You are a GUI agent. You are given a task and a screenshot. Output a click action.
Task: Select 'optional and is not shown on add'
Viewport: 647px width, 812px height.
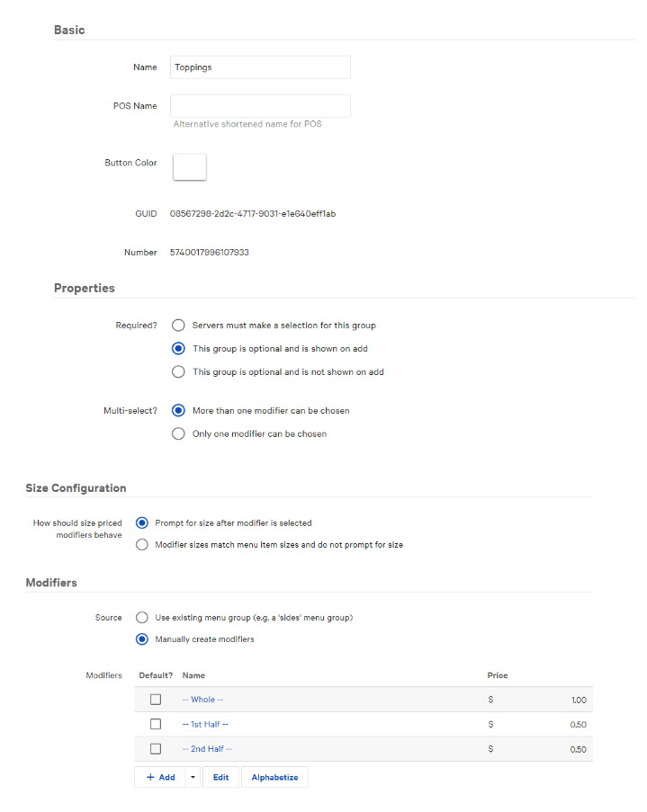(178, 372)
